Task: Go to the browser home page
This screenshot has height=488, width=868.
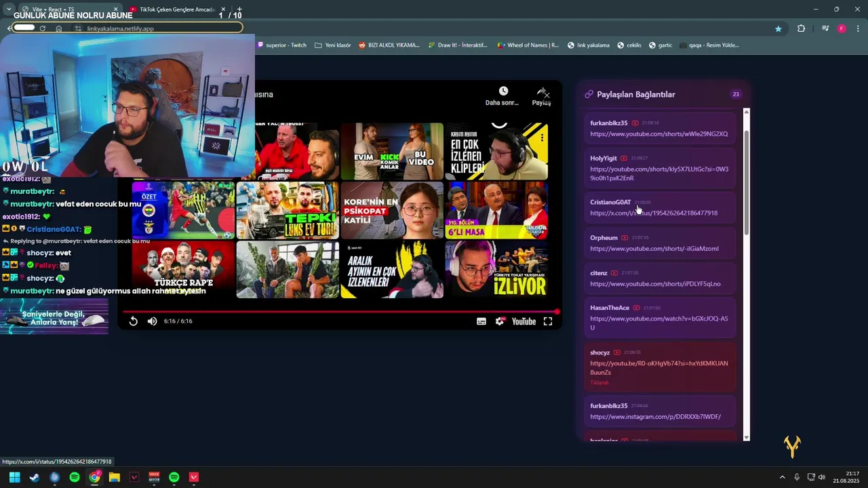Action: point(59,28)
